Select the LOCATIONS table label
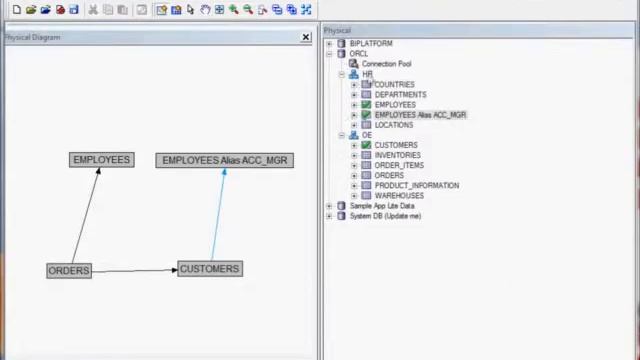This screenshot has height=360, width=640. 394,125
